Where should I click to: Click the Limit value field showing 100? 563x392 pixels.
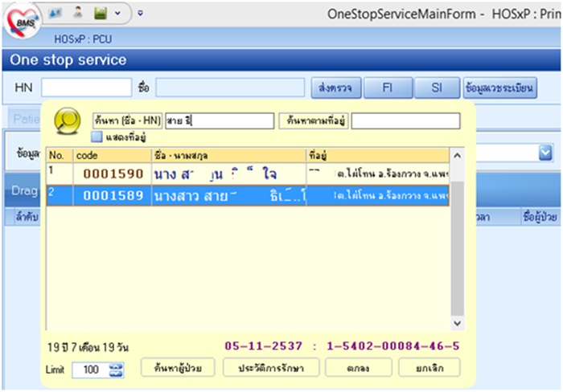90,370
